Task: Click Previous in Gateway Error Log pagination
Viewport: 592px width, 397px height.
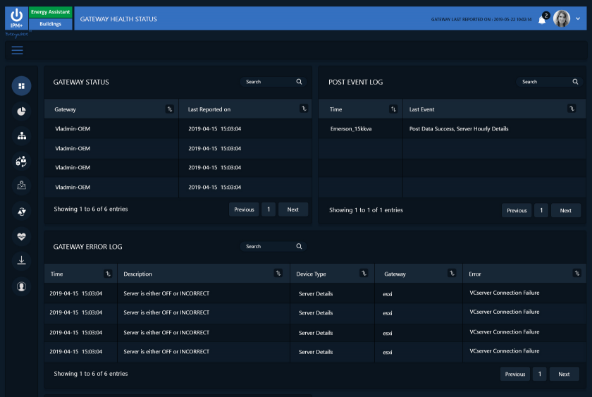Action: (515, 374)
